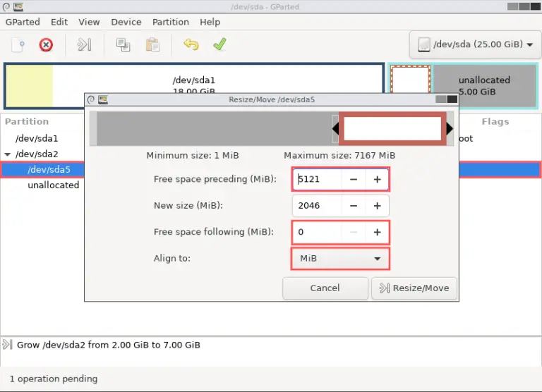Click the red Delete partition icon
Viewport: 542px width, 392px height.
click(x=46, y=45)
